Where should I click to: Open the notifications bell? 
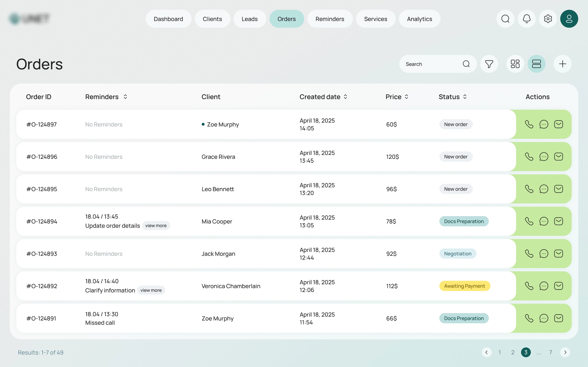pos(527,19)
